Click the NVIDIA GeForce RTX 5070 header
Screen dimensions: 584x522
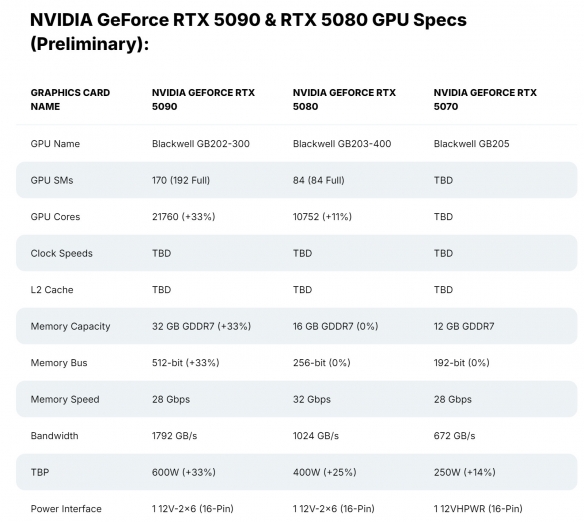pos(485,99)
